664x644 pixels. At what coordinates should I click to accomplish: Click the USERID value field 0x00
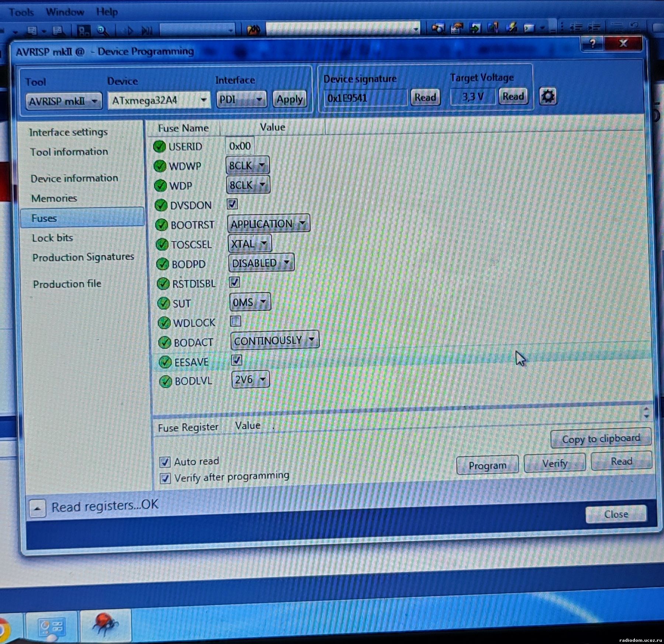click(x=240, y=146)
